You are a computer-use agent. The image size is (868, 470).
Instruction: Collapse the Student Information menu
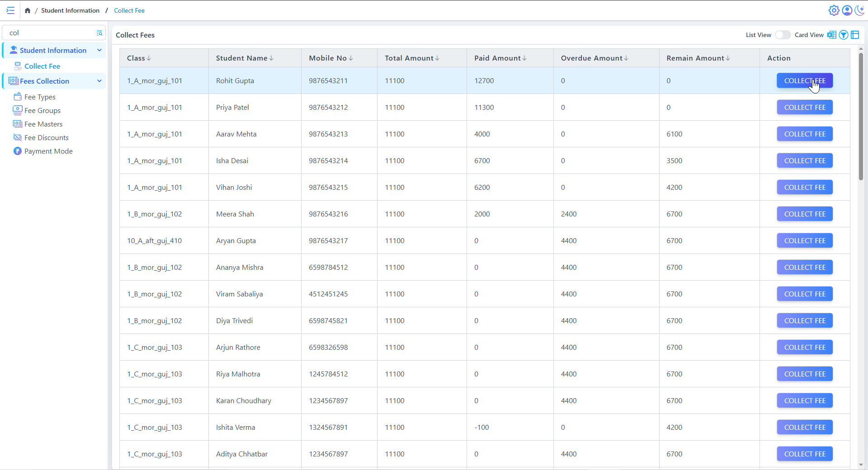pyautogui.click(x=99, y=50)
